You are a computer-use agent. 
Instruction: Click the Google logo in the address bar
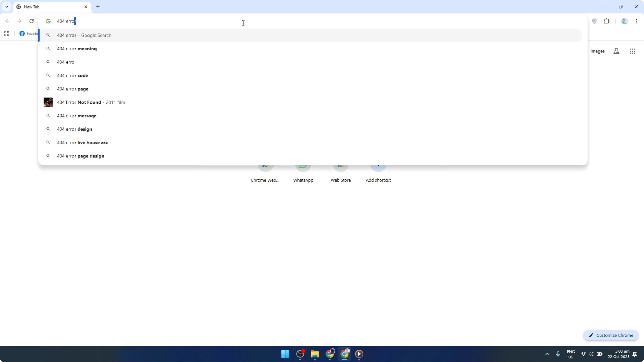(x=48, y=21)
